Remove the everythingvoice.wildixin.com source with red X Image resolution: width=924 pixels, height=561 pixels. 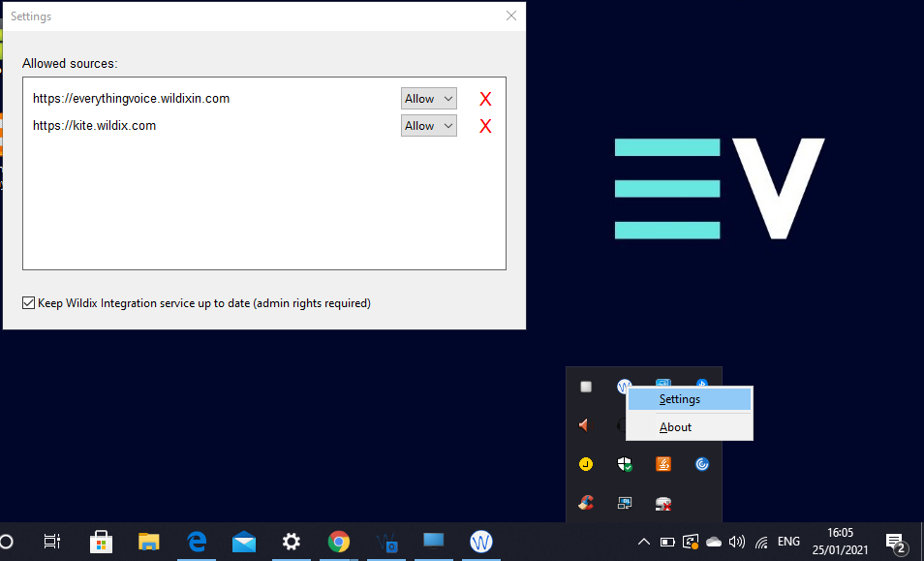485,99
